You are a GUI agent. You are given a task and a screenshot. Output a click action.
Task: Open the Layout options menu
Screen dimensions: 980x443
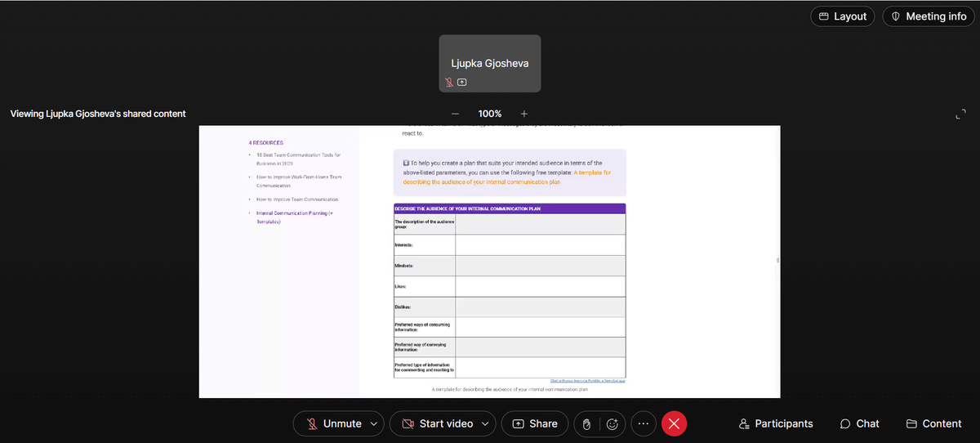pyautogui.click(x=843, y=16)
